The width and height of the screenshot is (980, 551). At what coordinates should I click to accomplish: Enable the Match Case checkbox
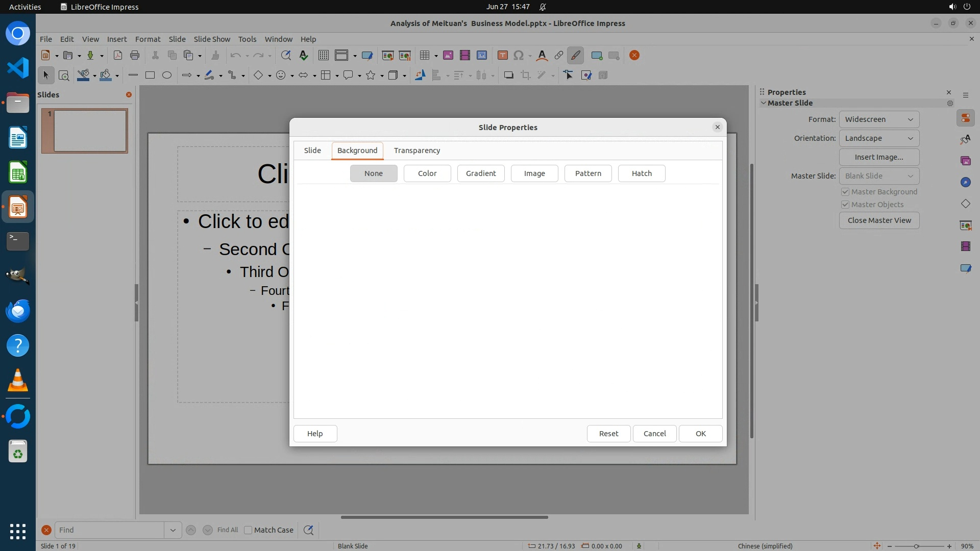click(x=248, y=530)
